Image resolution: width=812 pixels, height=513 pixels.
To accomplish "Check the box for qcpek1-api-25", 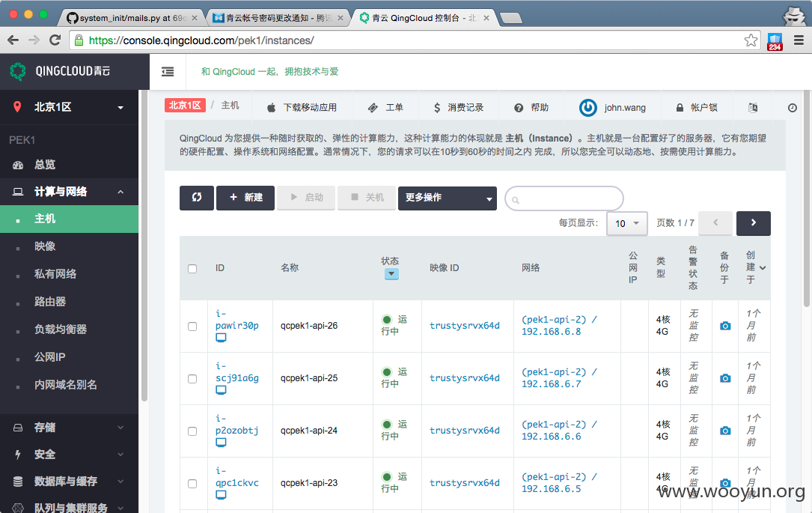I will [x=192, y=379].
